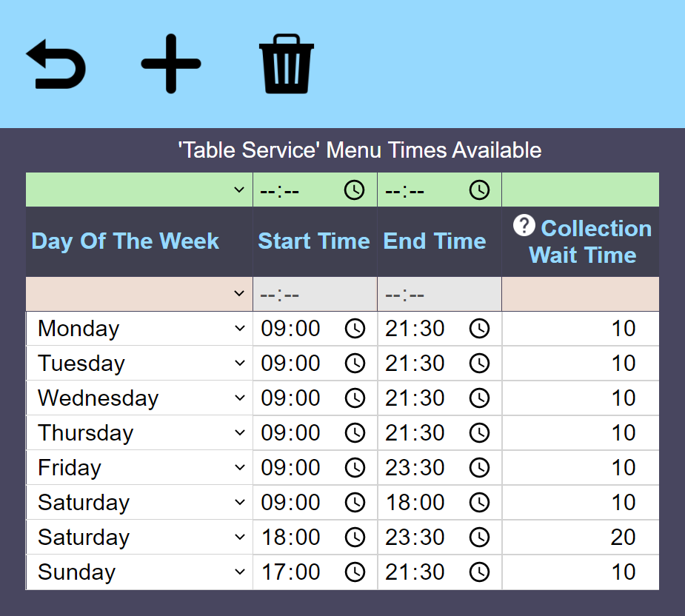Open the green row day dropdown
The width and height of the screenshot is (685, 616).
pos(239,190)
